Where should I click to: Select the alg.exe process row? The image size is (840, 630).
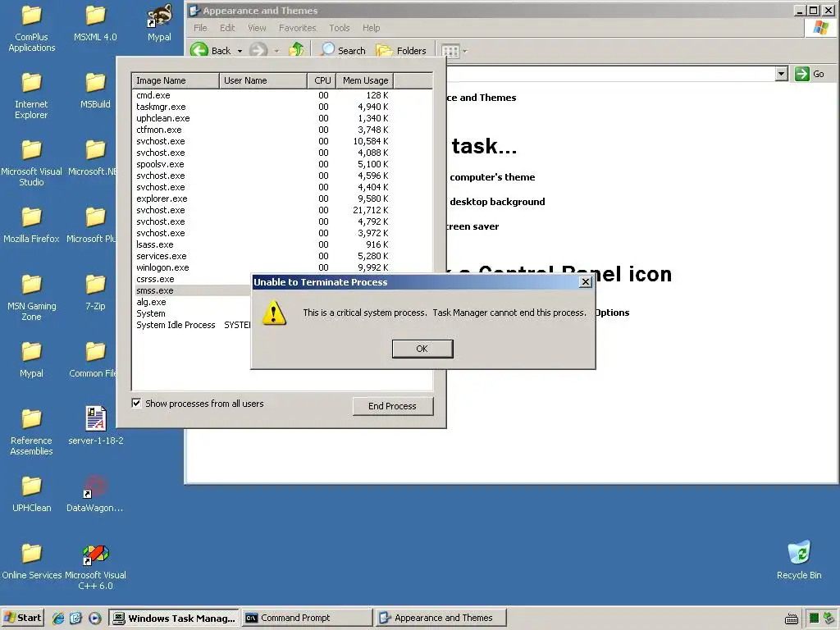(x=192, y=302)
